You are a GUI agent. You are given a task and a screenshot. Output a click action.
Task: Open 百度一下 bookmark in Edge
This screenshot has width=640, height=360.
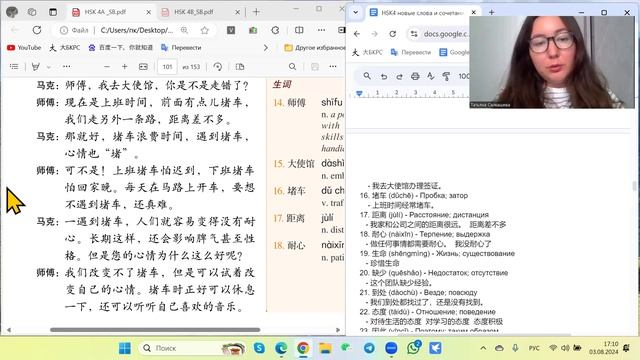tap(120, 48)
